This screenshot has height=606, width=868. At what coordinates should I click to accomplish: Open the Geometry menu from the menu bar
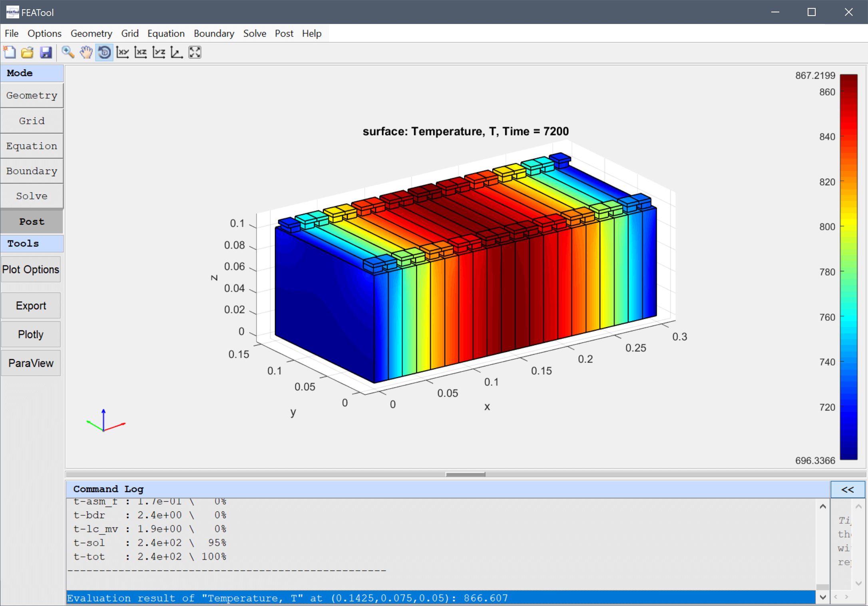point(91,34)
